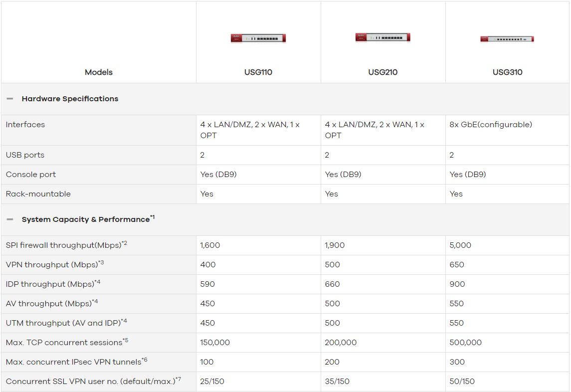The width and height of the screenshot is (571, 392).
Task: Click the SPI firewall throughput label
Action: 66,245
